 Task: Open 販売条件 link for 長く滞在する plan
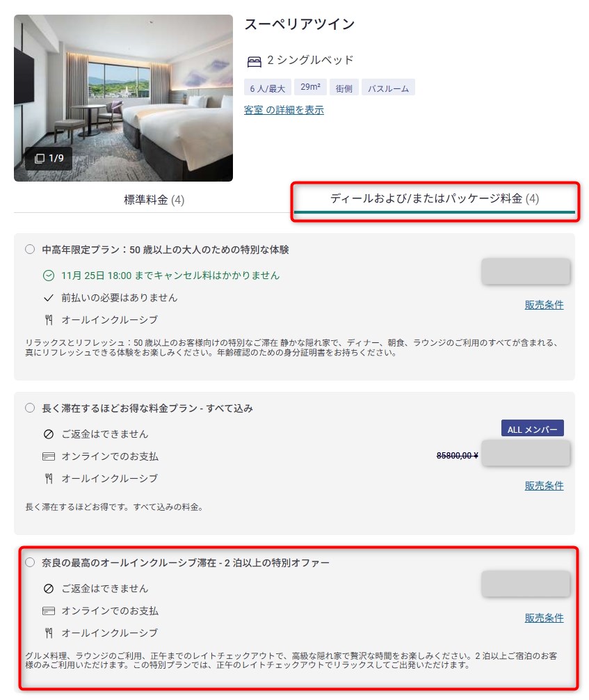pos(544,486)
